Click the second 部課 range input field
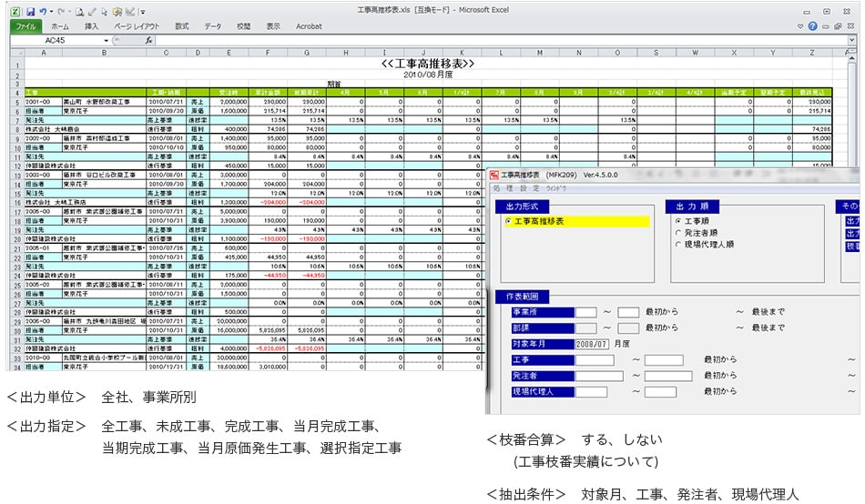Viewport: 865px width, 504px height. [x=628, y=328]
